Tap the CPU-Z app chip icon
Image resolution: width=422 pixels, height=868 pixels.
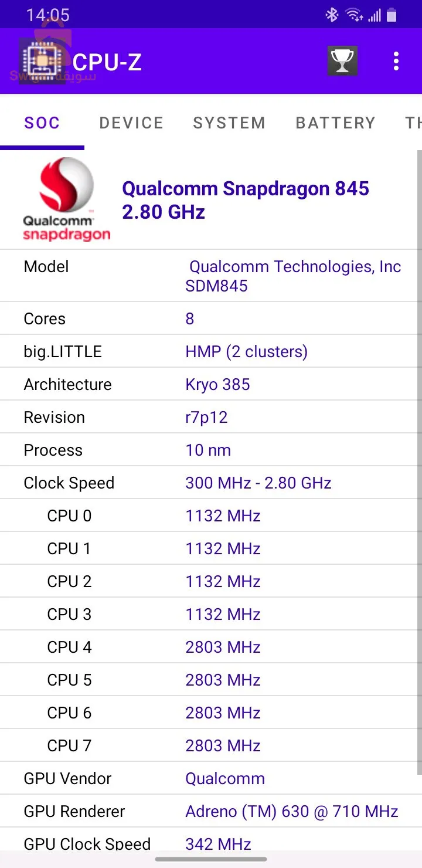coord(41,61)
